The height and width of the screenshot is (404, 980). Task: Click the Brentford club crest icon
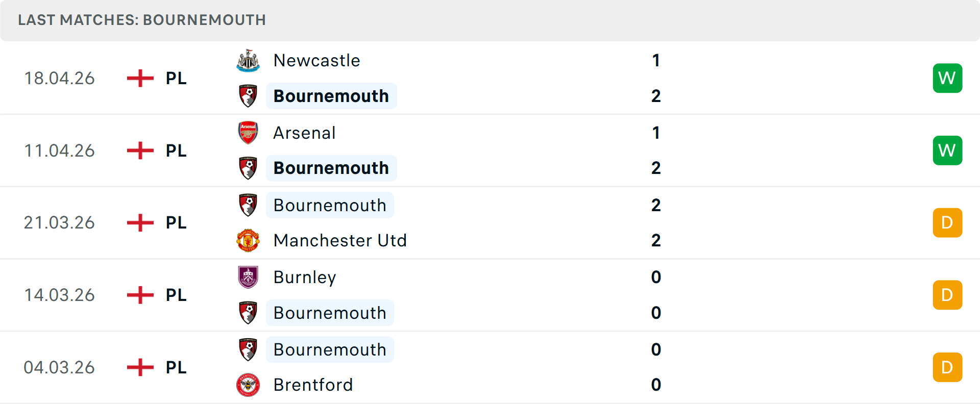tap(248, 385)
